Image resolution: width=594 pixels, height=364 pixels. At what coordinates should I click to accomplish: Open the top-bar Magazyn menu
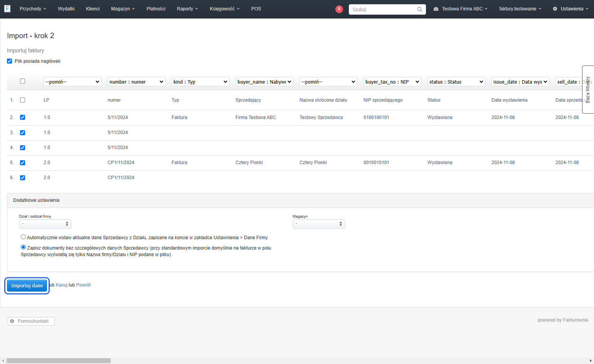pyautogui.click(x=123, y=8)
